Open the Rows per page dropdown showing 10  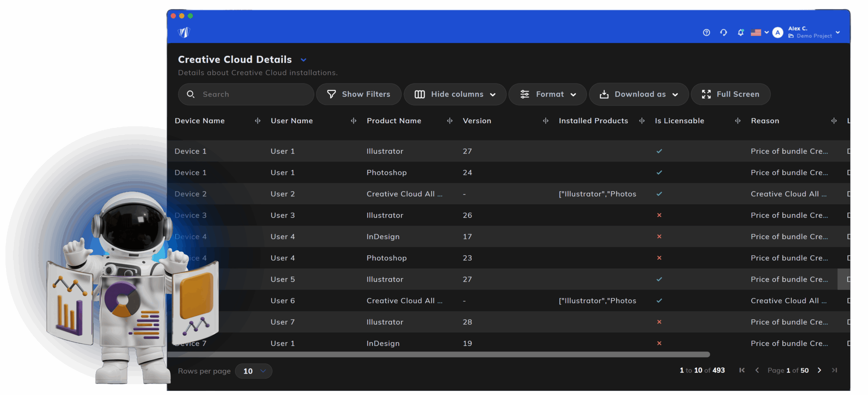[x=254, y=371]
